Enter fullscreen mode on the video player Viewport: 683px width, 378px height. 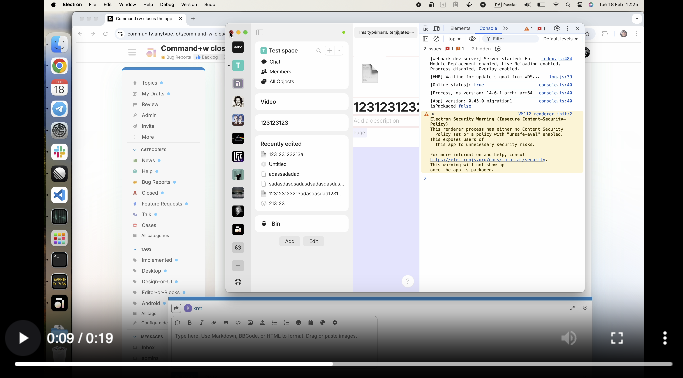pos(617,338)
